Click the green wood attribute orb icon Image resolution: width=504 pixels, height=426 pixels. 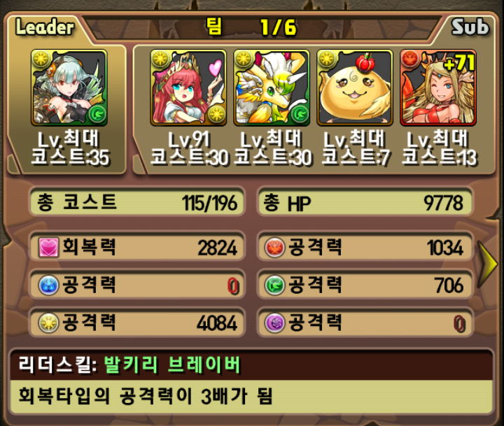click(274, 285)
